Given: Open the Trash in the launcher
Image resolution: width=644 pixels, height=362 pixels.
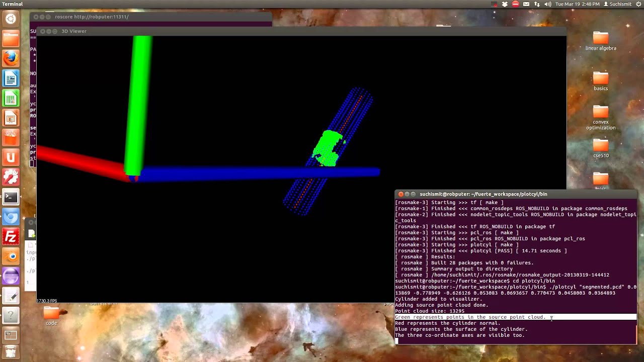Looking at the screenshot, I should (11, 351).
